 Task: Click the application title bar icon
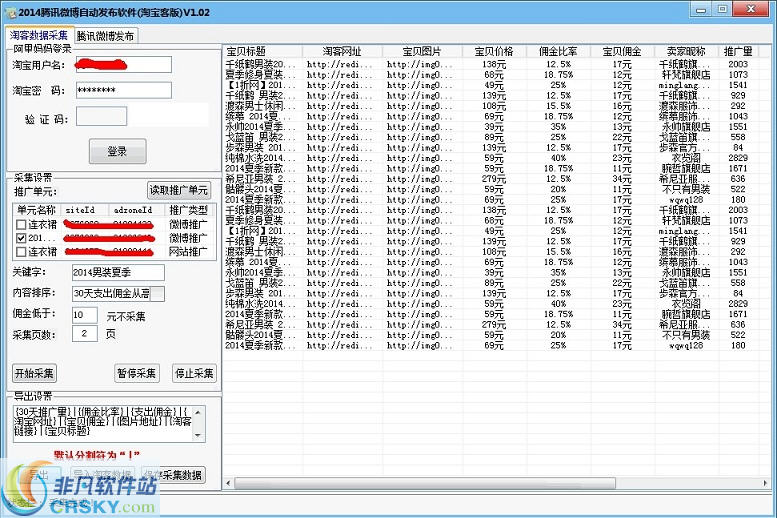pos(10,13)
